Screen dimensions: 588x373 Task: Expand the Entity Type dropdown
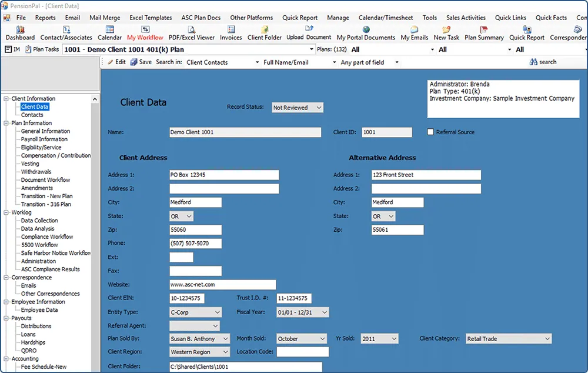(195, 312)
